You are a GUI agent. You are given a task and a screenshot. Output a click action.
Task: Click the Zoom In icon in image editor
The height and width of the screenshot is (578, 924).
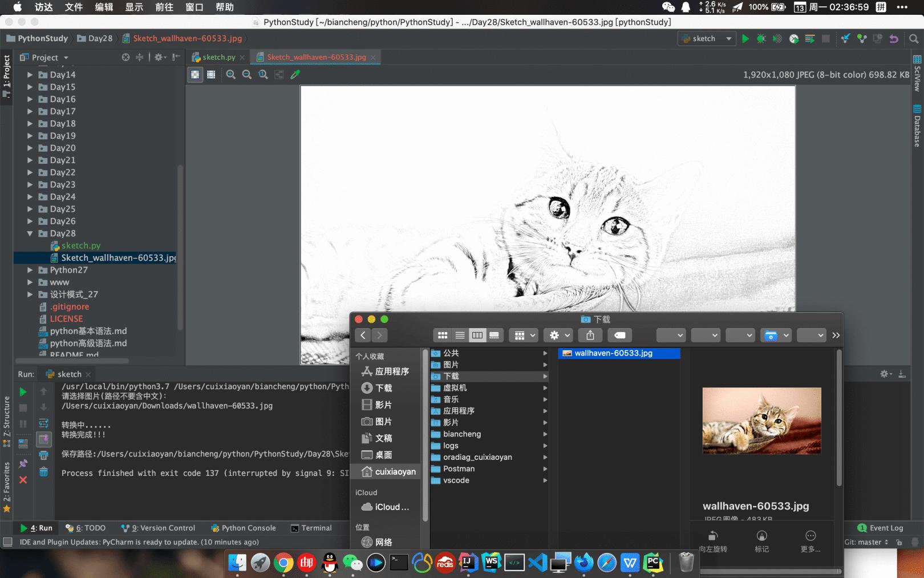click(x=230, y=75)
